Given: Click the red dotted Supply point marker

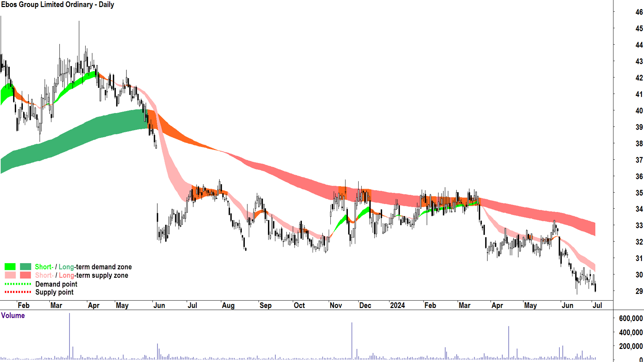Looking at the screenshot, I should (18, 292).
